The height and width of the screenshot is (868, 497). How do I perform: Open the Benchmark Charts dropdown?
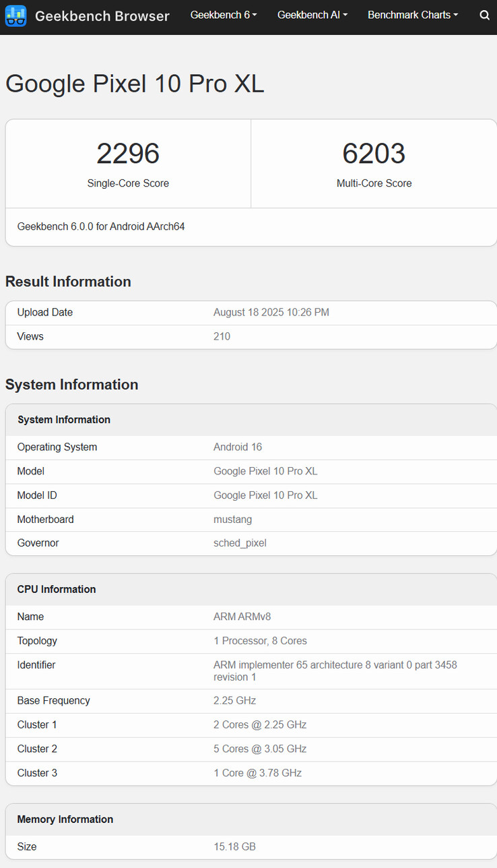pyautogui.click(x=412, y=15)
